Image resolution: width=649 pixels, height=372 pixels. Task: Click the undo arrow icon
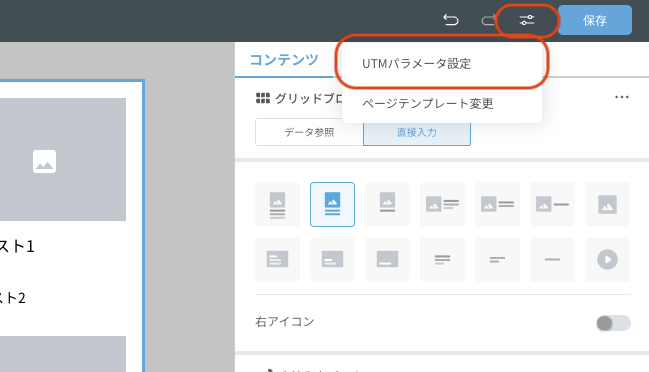pyautogui.click(x=450, y=20)
